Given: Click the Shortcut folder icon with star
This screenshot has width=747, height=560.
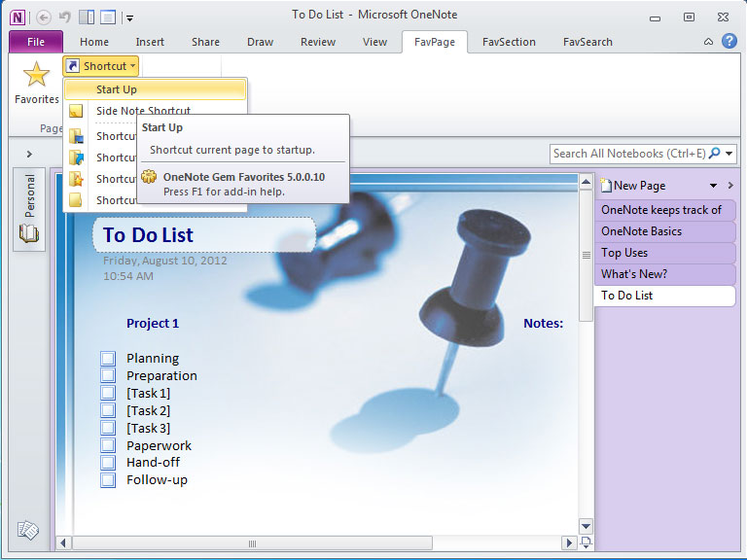Looking at the screenshot, I should (76, 179).
